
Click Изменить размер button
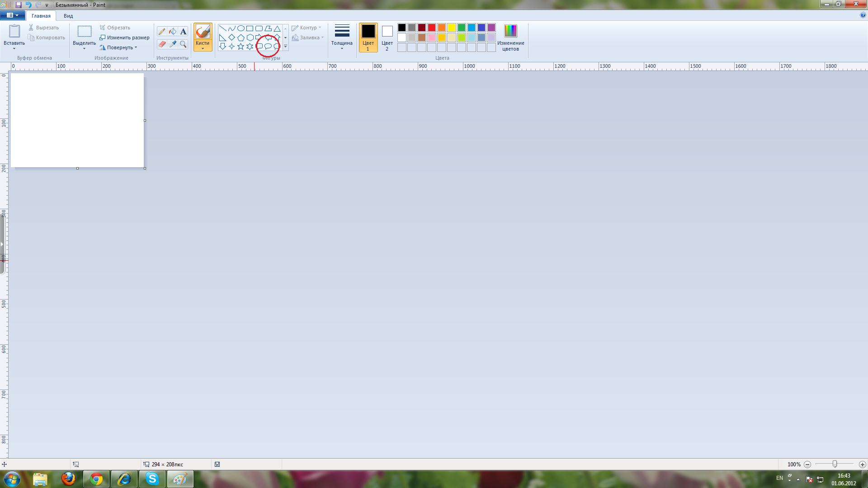tap(125, 38)
